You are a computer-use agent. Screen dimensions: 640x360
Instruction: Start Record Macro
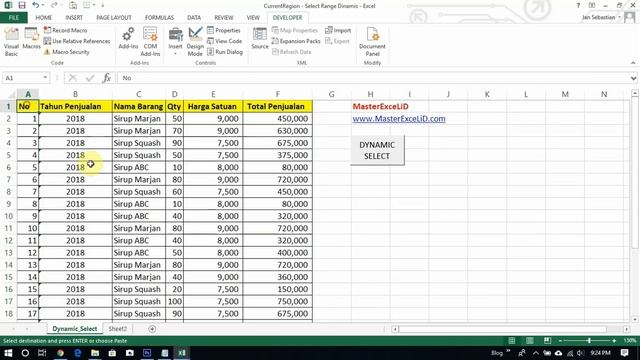(x=65, y=30)
